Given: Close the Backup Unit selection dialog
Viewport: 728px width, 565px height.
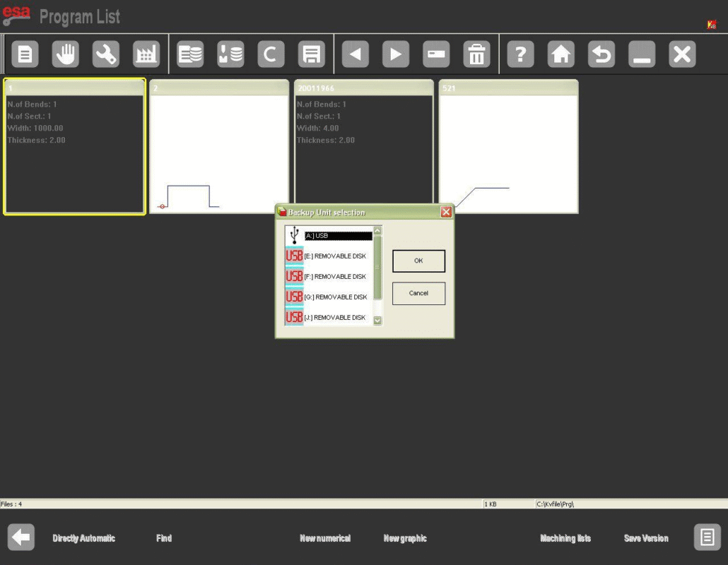Looking at the screenshot, I should pos(446,212).
